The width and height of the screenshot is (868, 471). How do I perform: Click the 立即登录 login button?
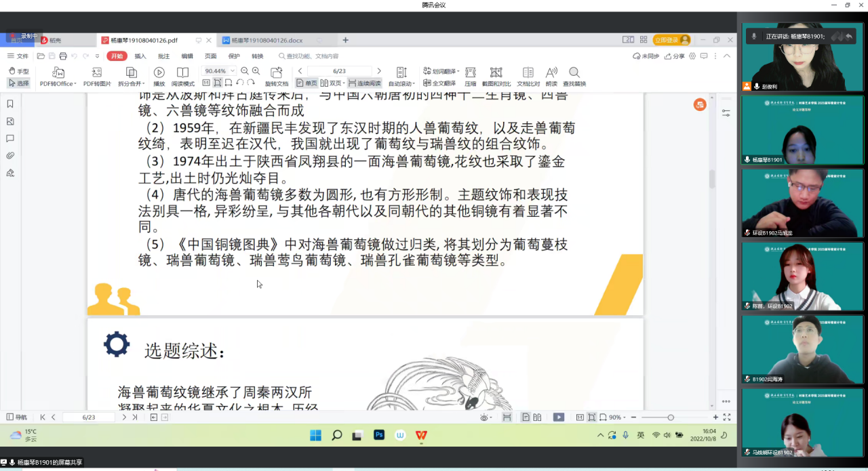(x=671, y=40)
